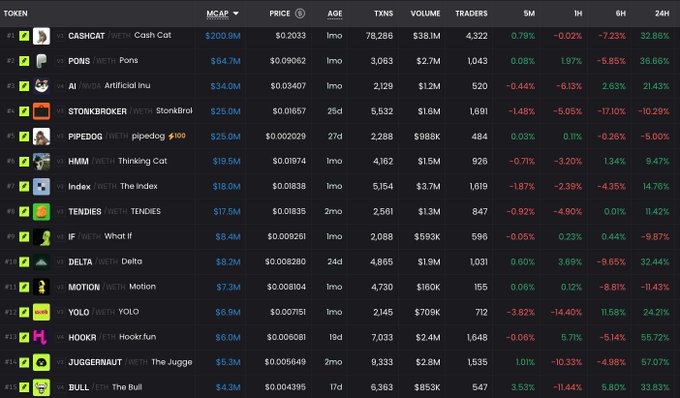Sort the table by TXNS column
Screen dimensions: 680x398
(383, 13)
